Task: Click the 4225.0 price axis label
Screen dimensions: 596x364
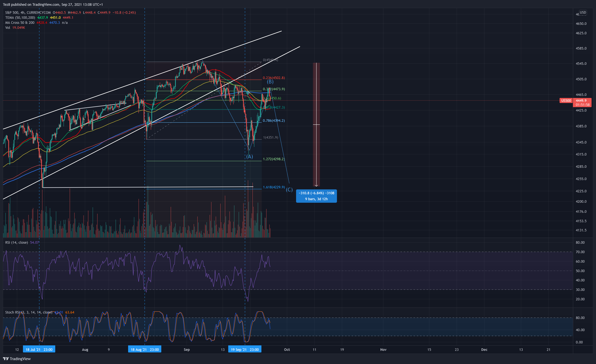Action: click(581, 191)
